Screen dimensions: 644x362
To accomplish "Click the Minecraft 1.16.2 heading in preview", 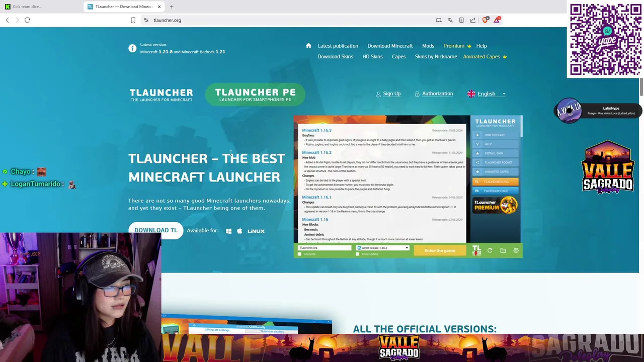I will pos(316,152).
